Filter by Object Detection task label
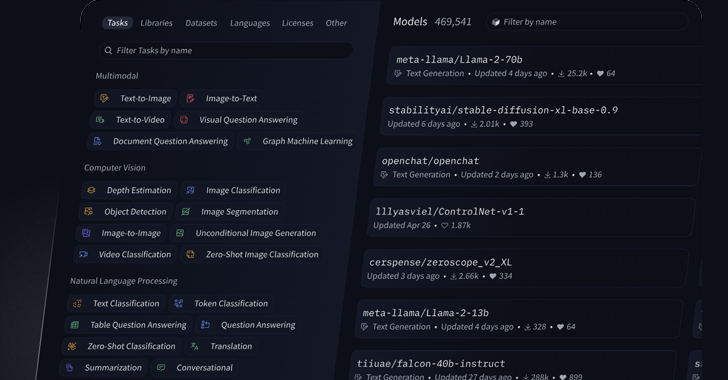 135,211
